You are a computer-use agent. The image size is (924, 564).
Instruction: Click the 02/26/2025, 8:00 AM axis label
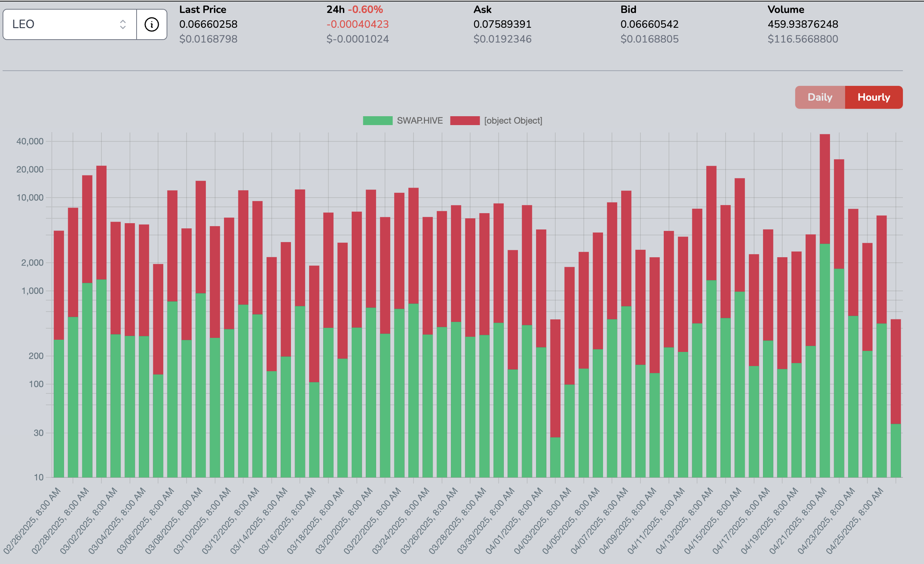point(32,520)
